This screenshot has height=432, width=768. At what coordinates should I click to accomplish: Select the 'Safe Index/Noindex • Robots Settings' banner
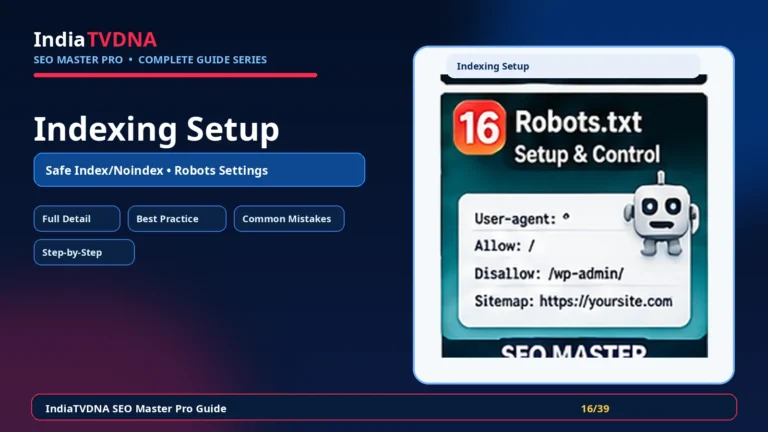click(x=199, y=170)
